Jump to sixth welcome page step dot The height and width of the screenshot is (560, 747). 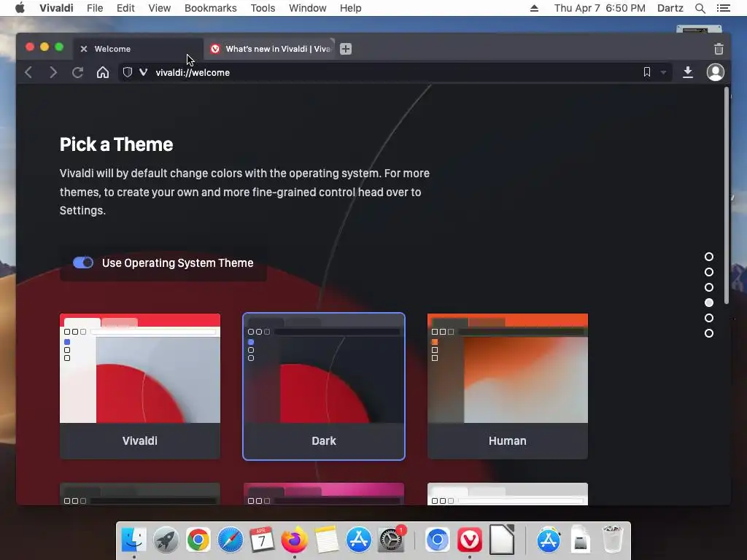click(709, 333)
